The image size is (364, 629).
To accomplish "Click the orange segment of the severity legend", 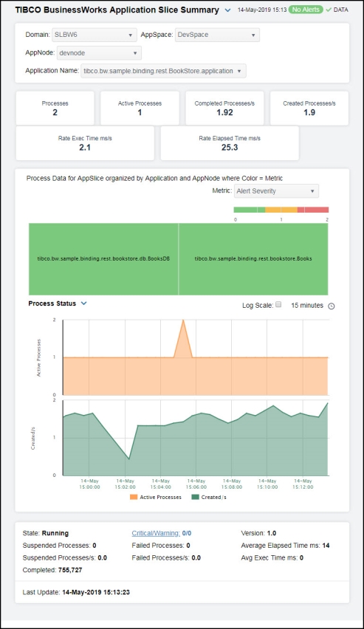I will (281, 210).
